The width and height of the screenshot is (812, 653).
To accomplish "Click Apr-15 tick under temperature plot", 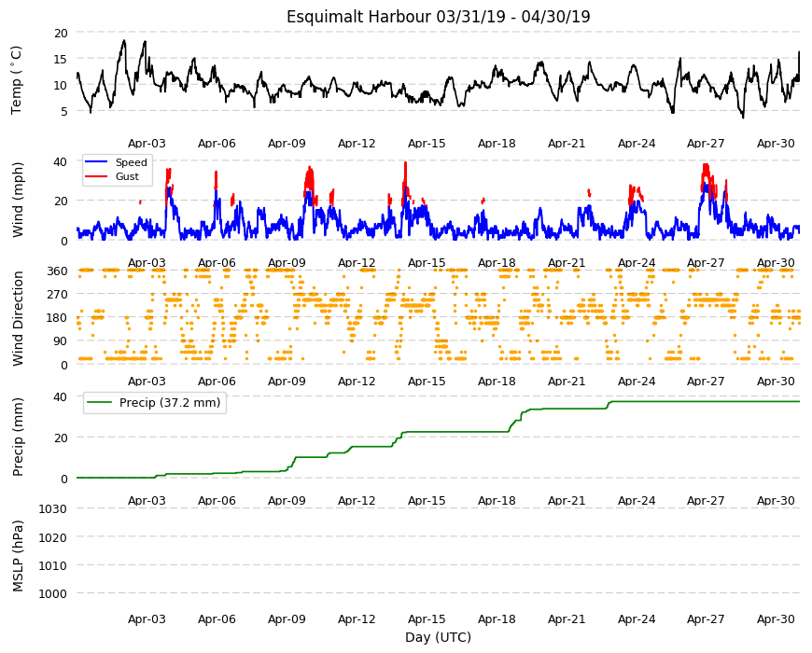I will click(x=427, y=144).
